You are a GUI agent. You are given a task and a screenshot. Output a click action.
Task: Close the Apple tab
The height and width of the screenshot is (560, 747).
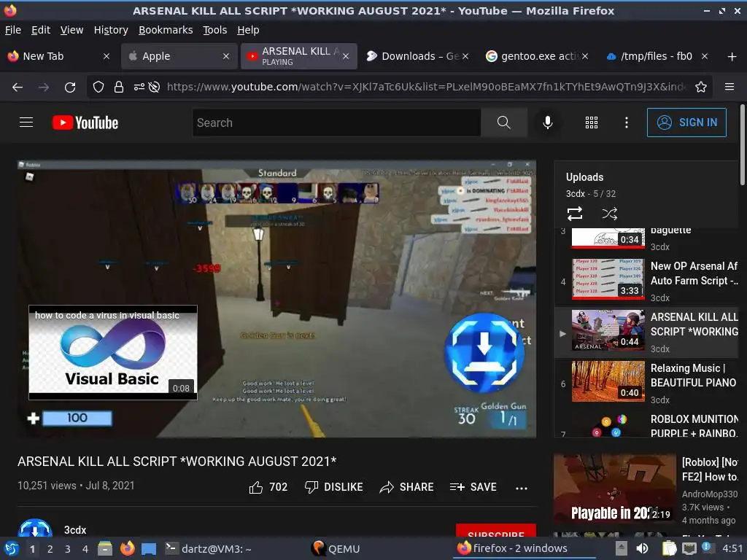click(x=226, y=56)
